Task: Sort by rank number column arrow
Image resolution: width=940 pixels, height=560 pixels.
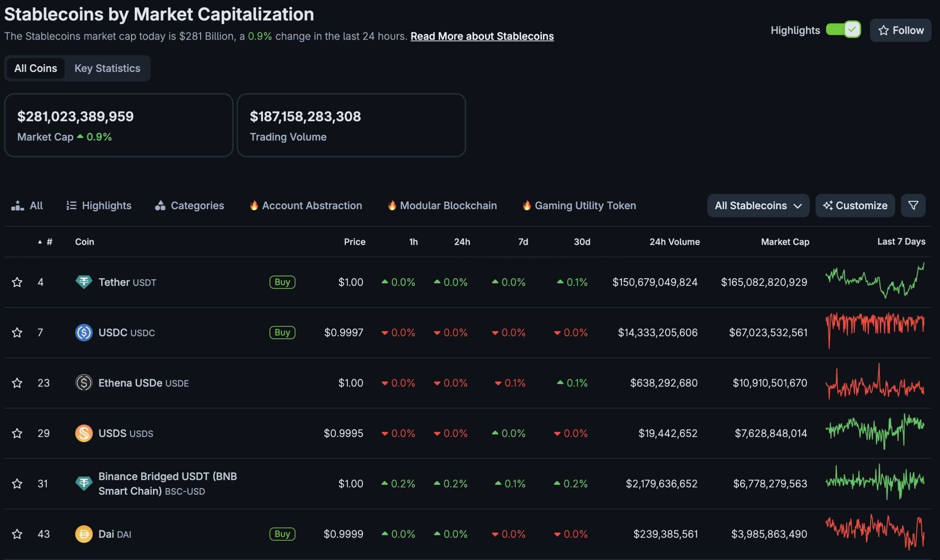Action: (x=40, y=242)
